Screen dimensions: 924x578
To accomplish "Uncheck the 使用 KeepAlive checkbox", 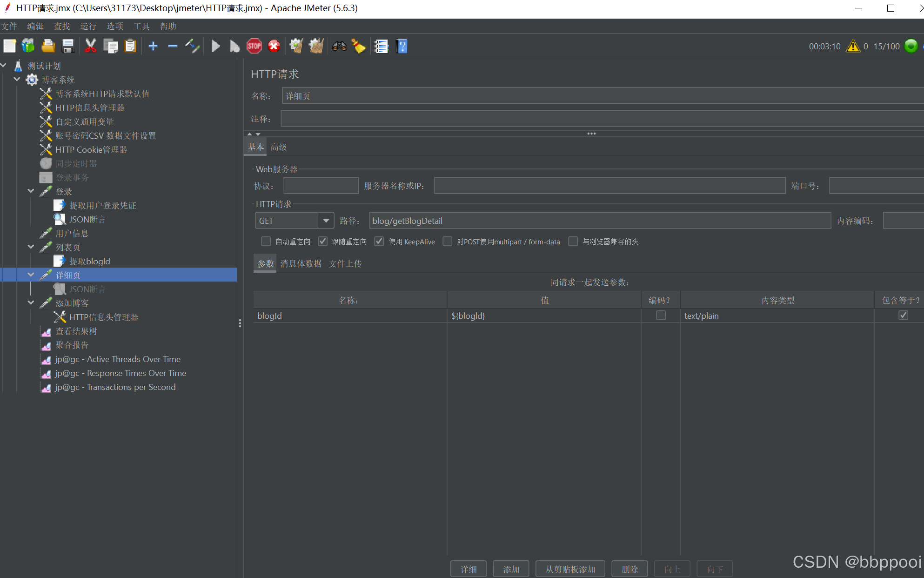I will coord(379,242).
